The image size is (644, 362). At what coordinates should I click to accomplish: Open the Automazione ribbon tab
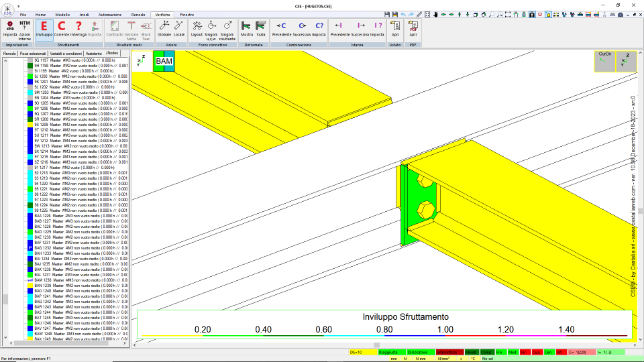(x=109, y=15)
